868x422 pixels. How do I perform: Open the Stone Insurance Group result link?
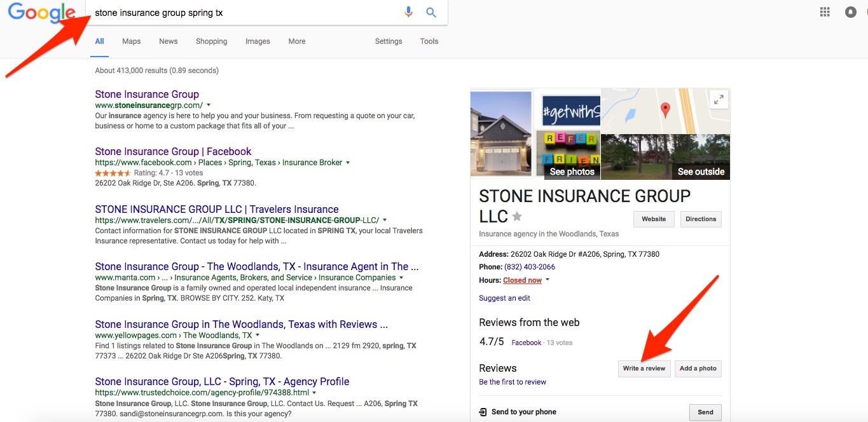[x=147, y=94]
